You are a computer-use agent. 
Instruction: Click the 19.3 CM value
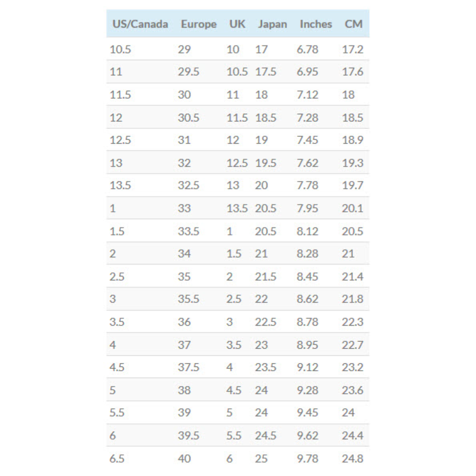coord(353,163)
